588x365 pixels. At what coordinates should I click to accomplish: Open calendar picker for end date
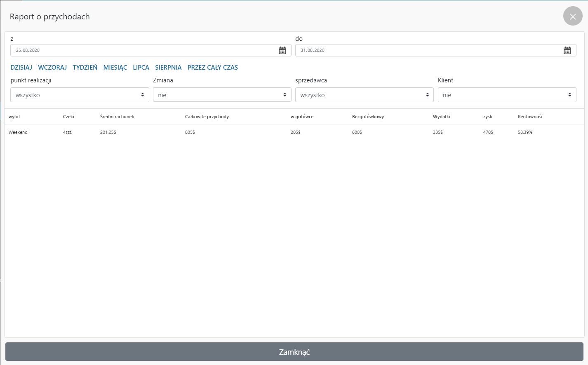pyautogui.click(x=567, y=50)
